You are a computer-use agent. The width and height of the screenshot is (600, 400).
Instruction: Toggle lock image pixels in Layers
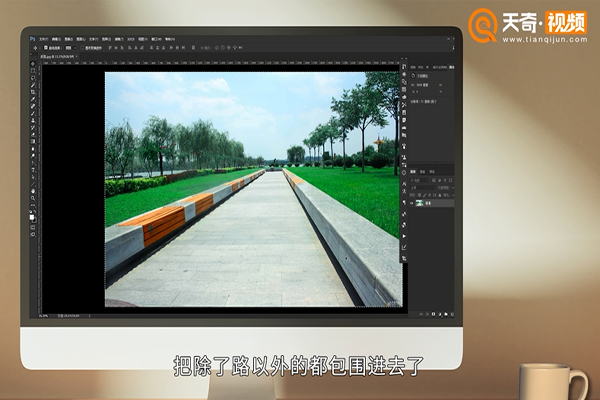coord(424,195)
